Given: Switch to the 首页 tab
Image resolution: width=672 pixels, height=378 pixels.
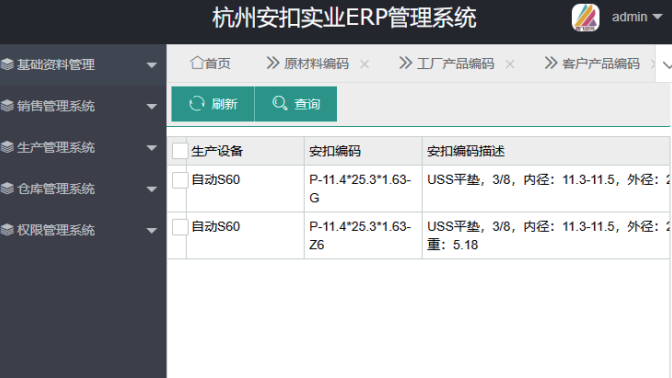Looking at the screenshot, I should coord(210,63).
